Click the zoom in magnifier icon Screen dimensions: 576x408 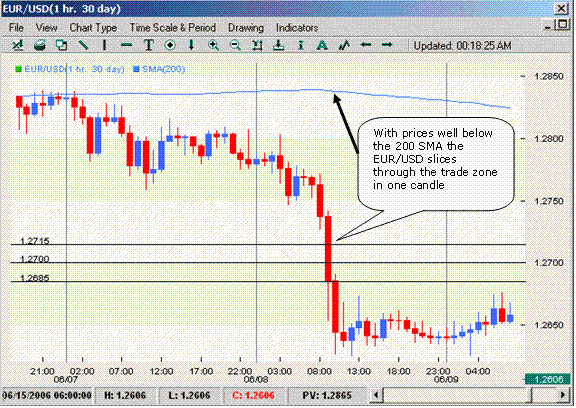(x=213, y=45)
